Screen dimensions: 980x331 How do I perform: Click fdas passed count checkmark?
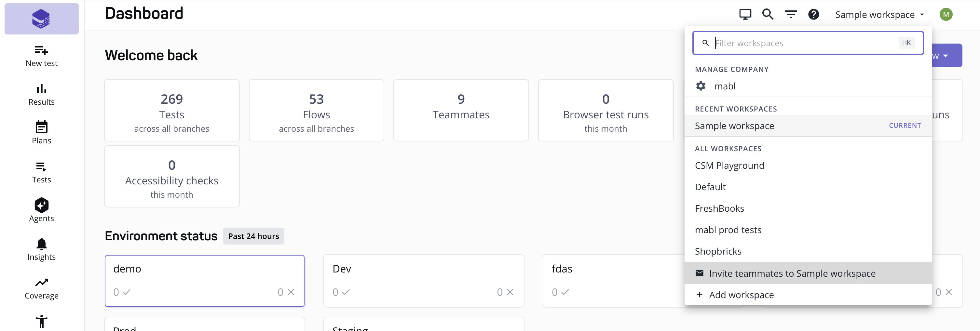[560, 292]
